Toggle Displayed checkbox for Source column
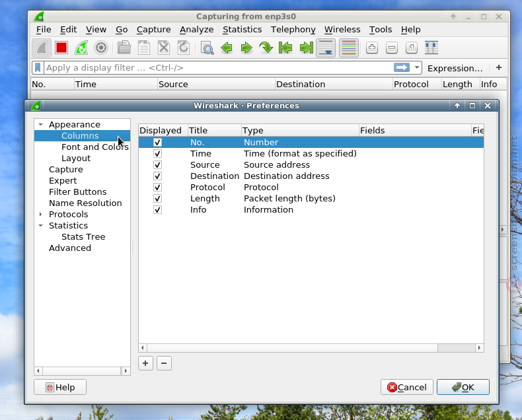The width and height of the screenshot is (522, 420). point(157,165)
